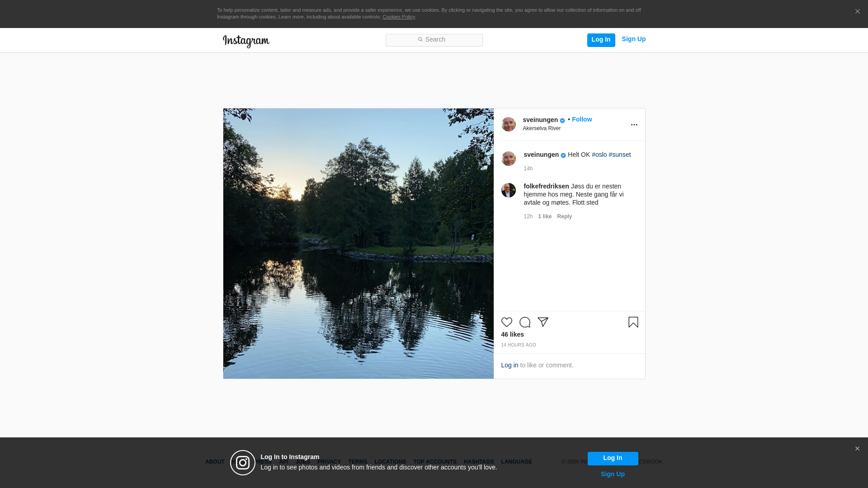Open the post options three-dot menu
Screen dimensions: 868x488
pos(634,125)
